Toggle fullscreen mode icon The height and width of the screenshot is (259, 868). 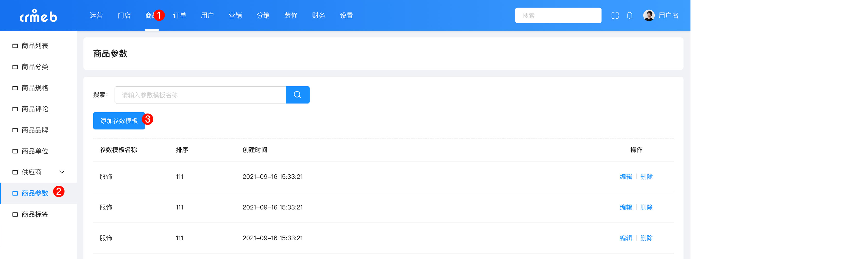tap(615, 15)
